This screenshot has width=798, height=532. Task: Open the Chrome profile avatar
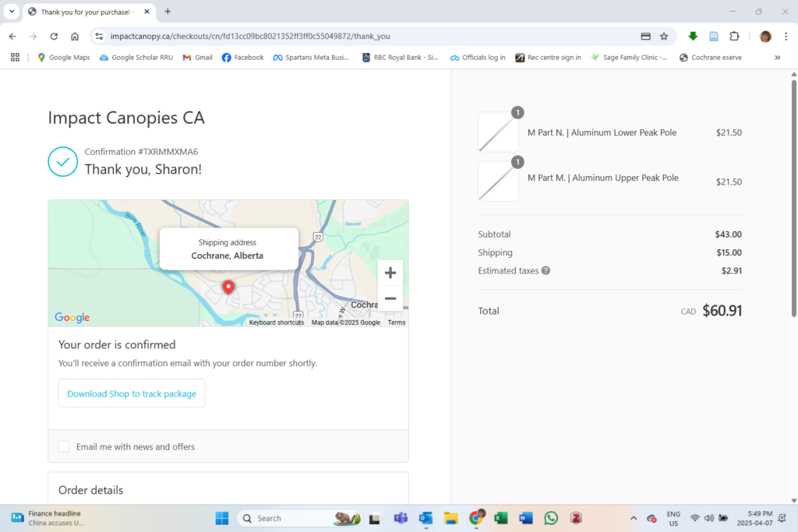[x=765, y=36]
